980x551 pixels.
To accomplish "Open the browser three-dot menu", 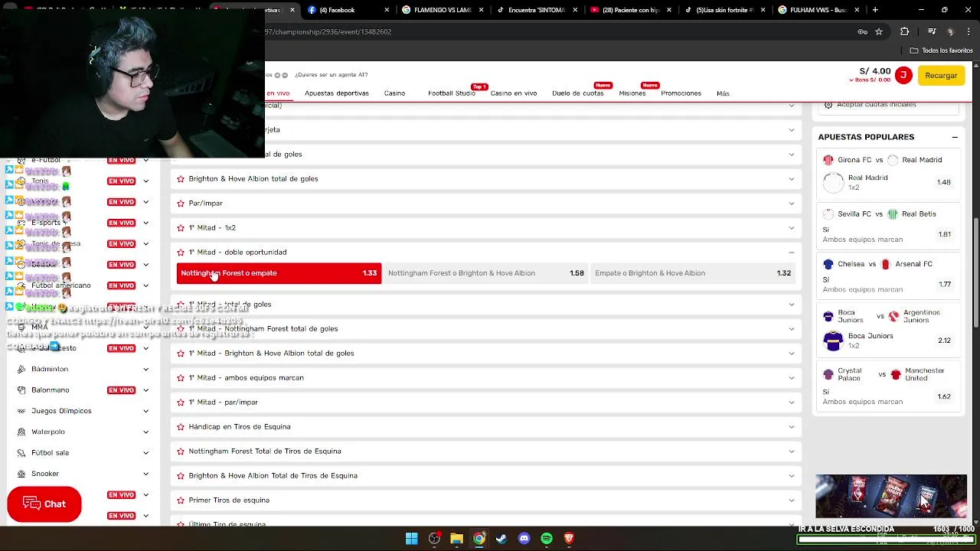I will (968, 32).
